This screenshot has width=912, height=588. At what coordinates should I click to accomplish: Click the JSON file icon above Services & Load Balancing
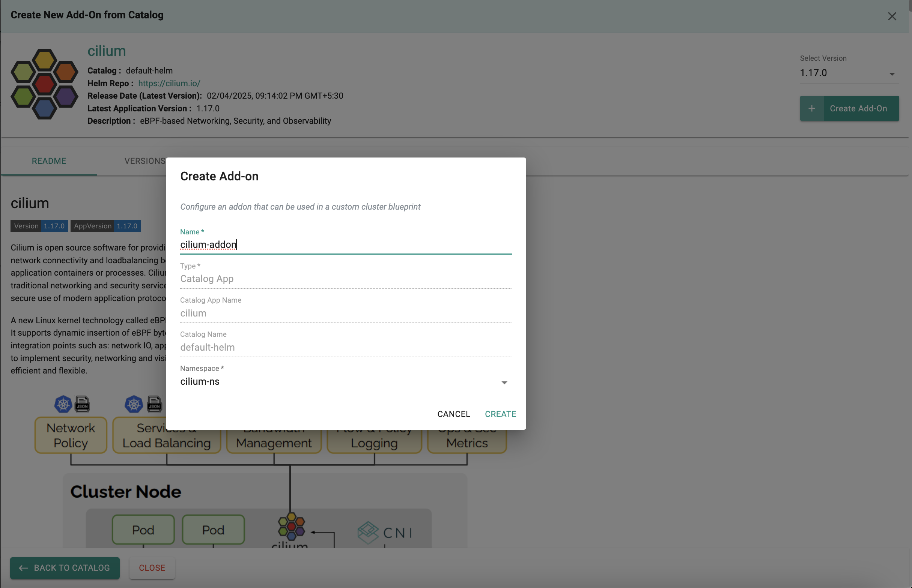154,404
